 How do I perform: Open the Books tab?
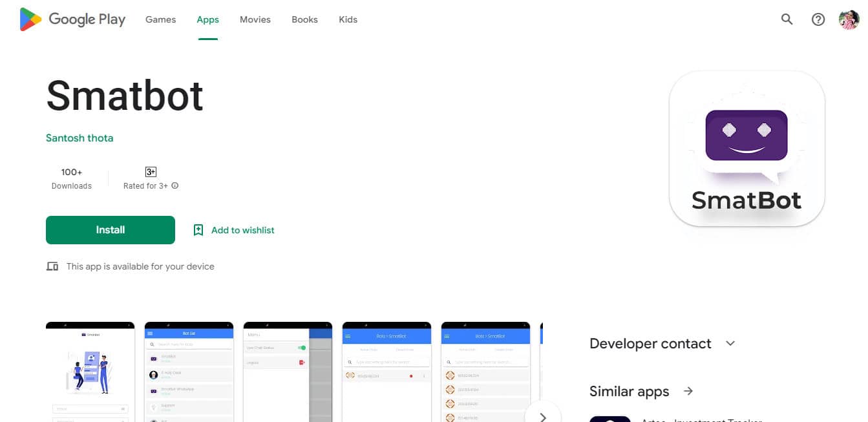coord(304,19)
